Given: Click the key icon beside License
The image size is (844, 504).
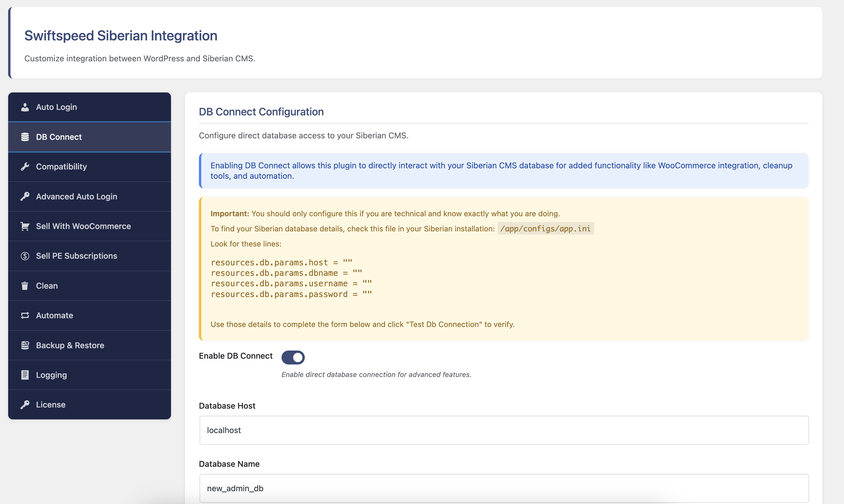Looking at the screenshot, I should pos(25,405).
